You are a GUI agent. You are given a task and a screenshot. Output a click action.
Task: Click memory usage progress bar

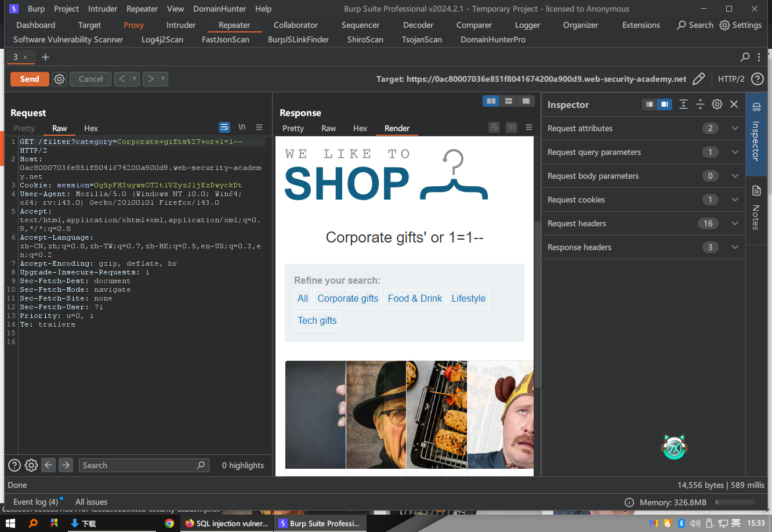pos(735,502)
